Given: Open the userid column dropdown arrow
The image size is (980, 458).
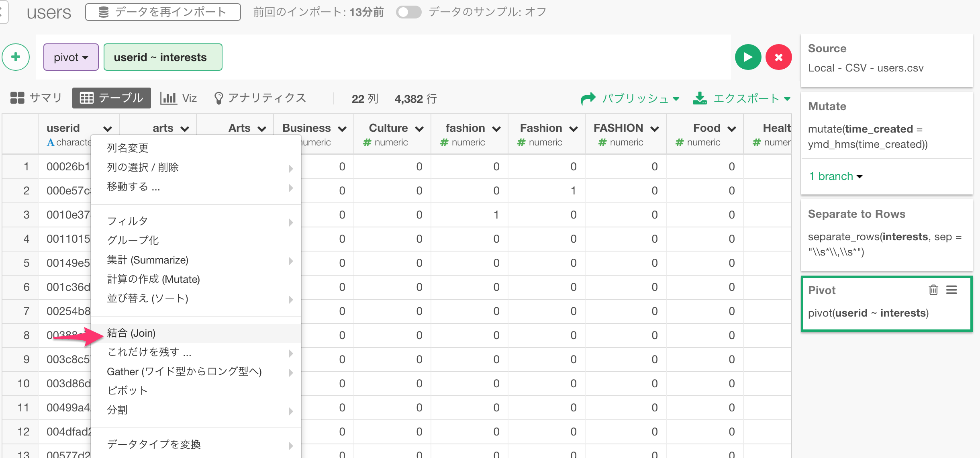Looking at the screenshot, I should coord(107,129).
